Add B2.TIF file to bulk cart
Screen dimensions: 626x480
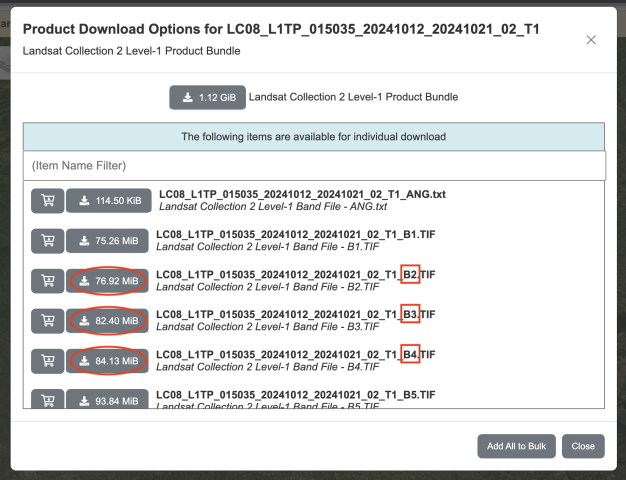click(48, 281)
